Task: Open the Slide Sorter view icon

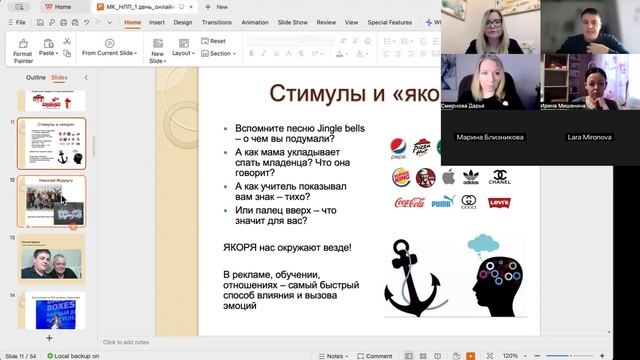Action: click(x=423, y=356)
